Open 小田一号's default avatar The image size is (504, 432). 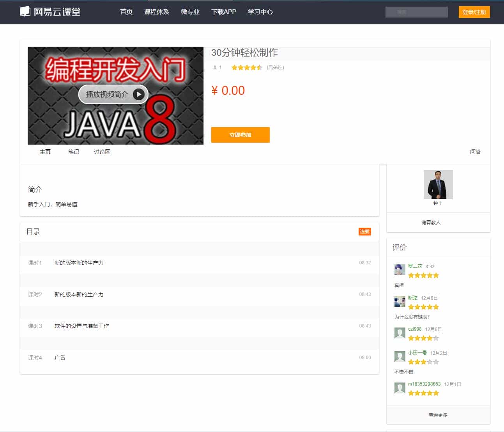[400, 356]
